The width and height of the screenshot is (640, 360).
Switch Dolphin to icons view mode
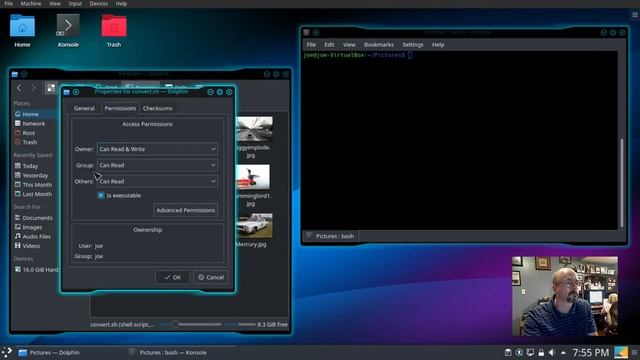pos(51,88)
